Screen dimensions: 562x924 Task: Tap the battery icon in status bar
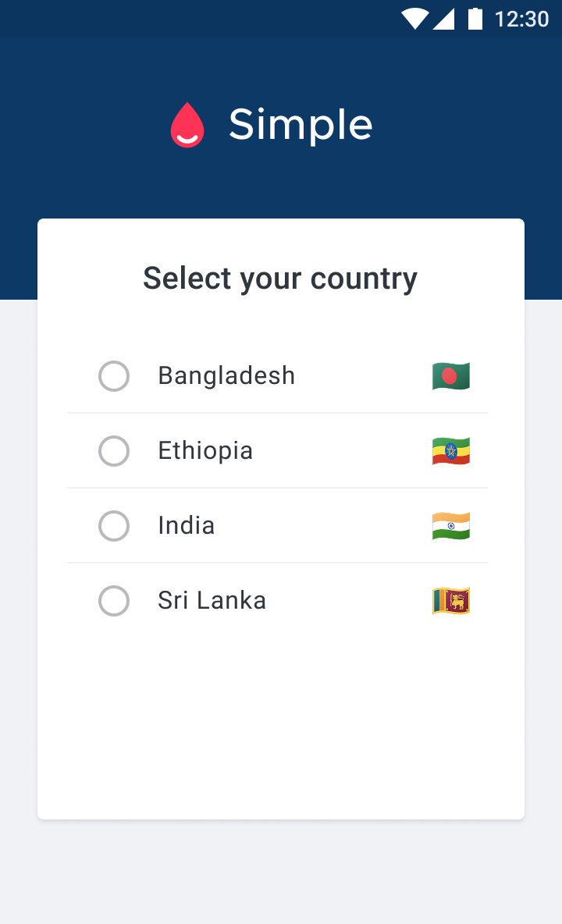475,19
